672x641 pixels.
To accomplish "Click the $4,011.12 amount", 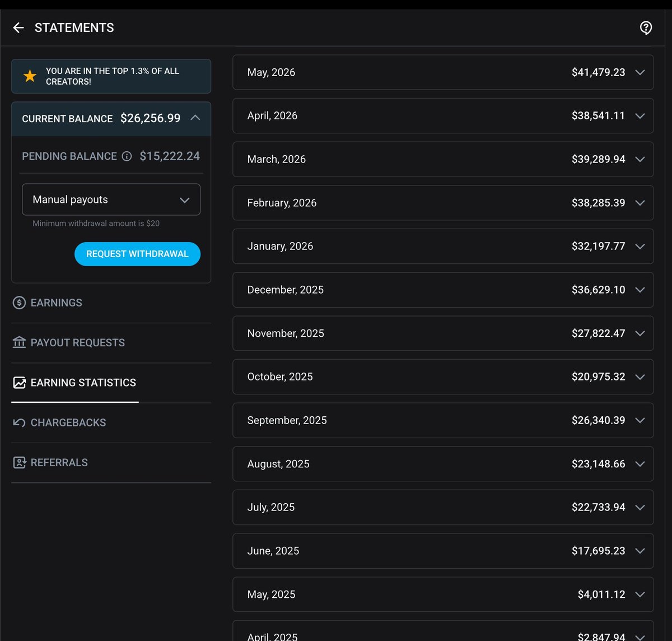I will click(x=601, y=594).
